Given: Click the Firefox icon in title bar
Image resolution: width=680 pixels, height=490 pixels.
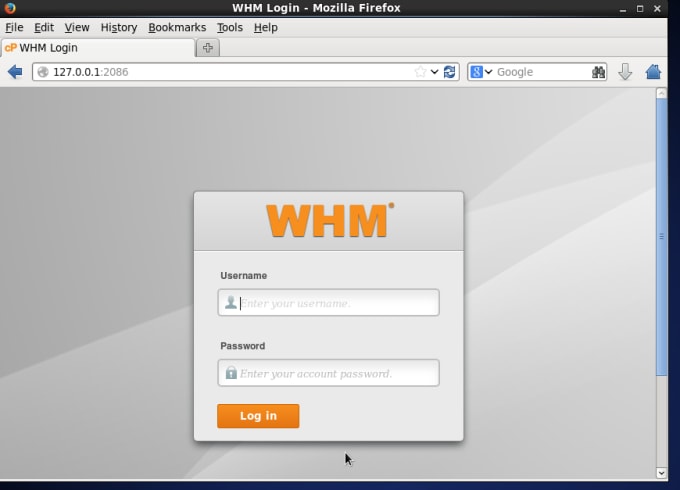Looking at the screenshot, I should point(10,8).
